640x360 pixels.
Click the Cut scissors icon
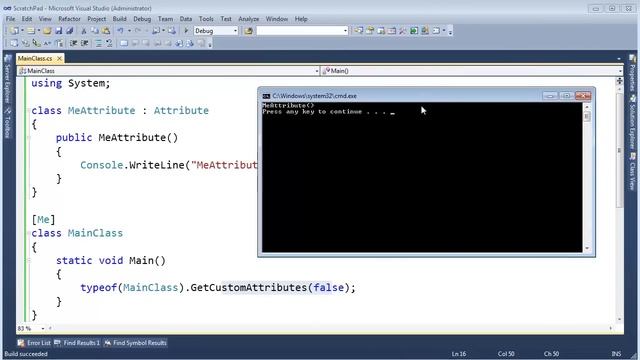[84, 31]
